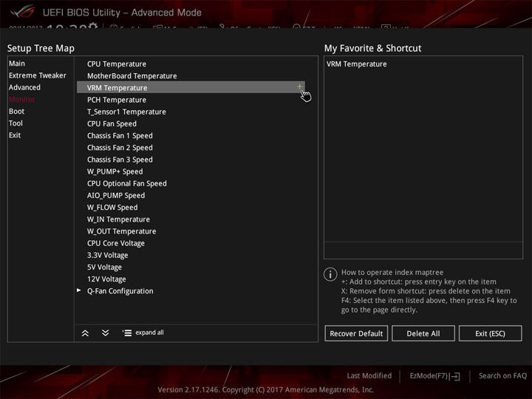Image resolution: width=532 pixels, height=399 pixels.
Task: Select 12V Voltage item
Action: tap(106, 279)
